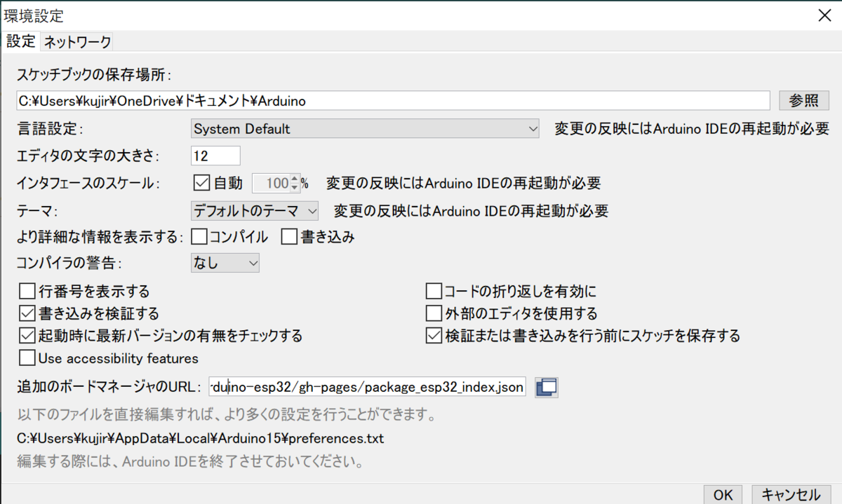The width and height of the screenshot is (842, 504).
Task: Click the キャンセル button
Action: point(791,494)
